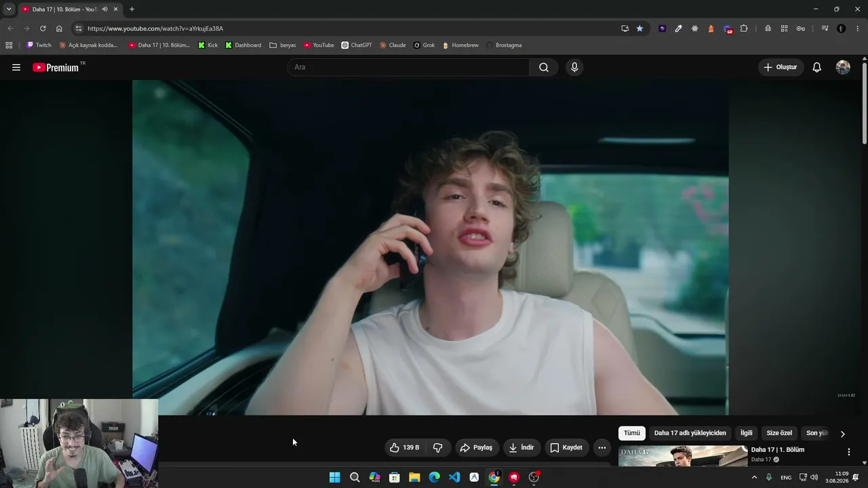Open the Claude bookmark
The width and height of the screenshot is (868, 488).
tap(393, 45)
